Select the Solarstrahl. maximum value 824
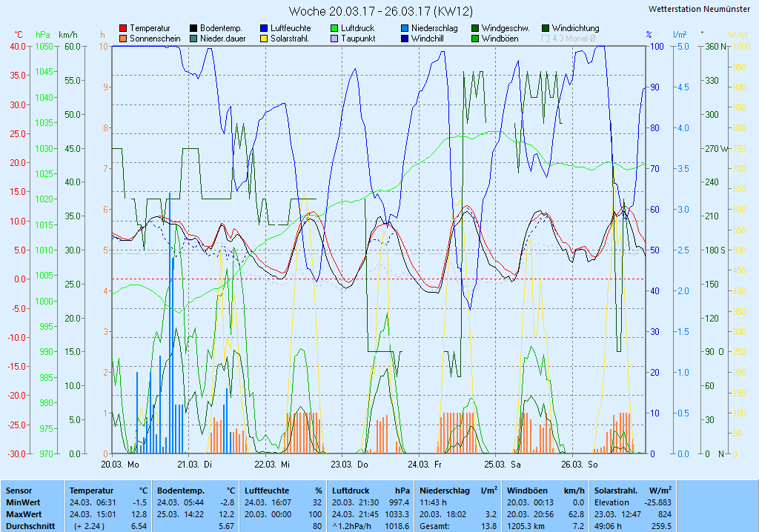The height and width of the screenshot is (532, 759). [x=665, y=514]
